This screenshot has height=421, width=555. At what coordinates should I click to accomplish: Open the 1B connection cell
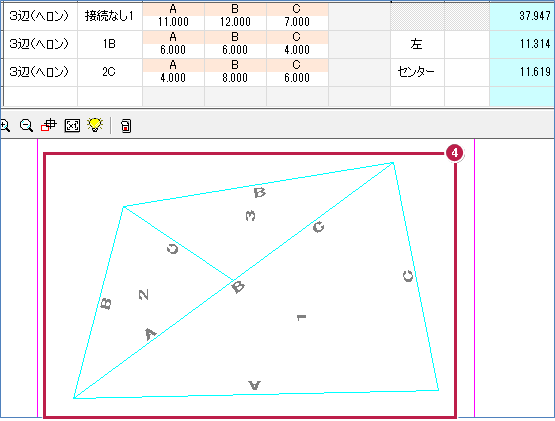[x=110, y=44]
